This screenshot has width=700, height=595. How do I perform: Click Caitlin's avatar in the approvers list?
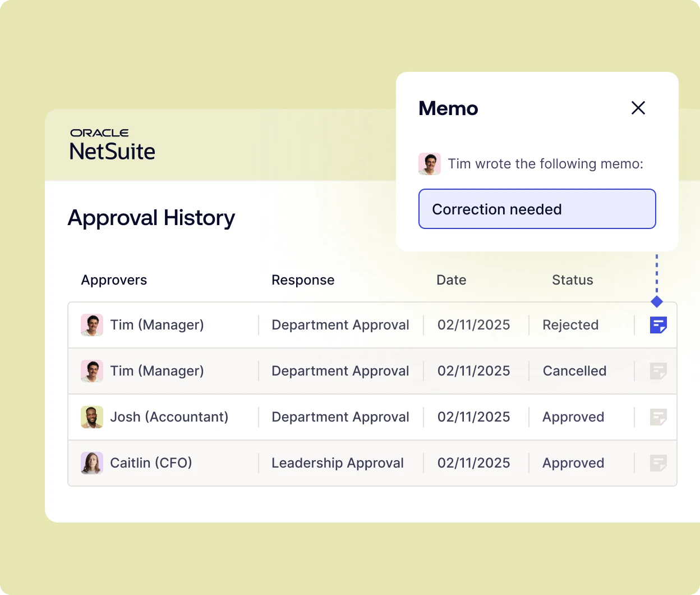(92, 463)
